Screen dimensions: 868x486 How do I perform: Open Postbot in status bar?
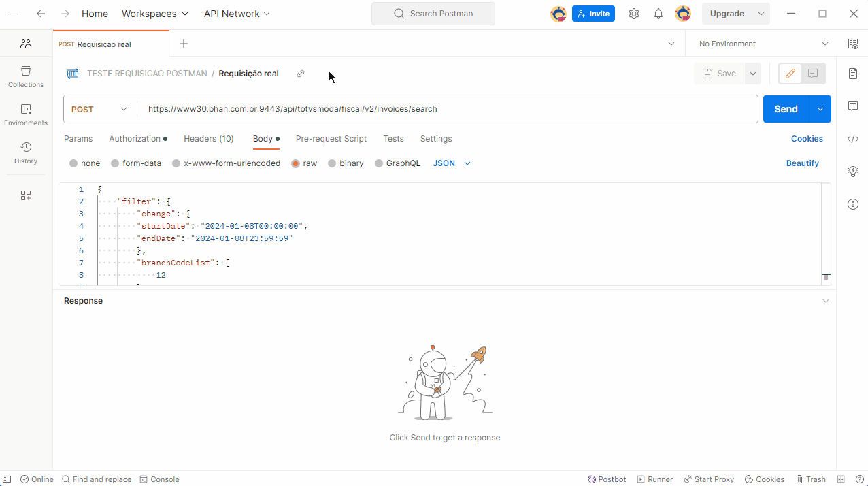[x=607, y=479]
